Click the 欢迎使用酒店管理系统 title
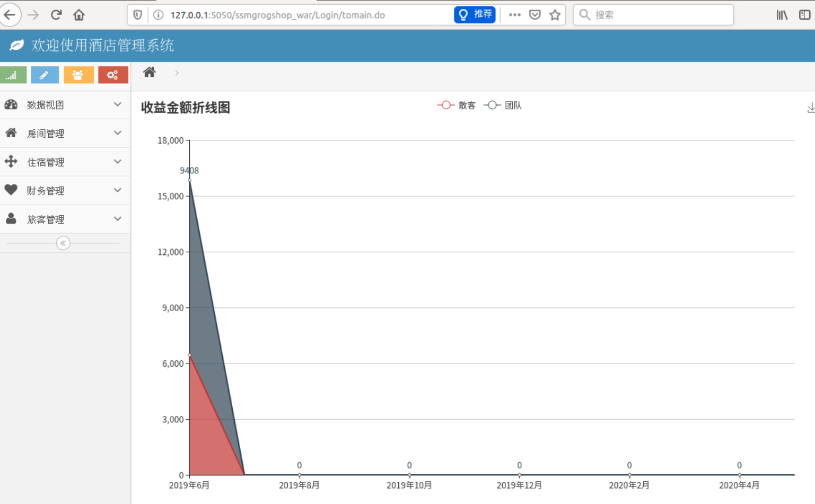Screen dimensions: 815x504 (x=102, y=46)
